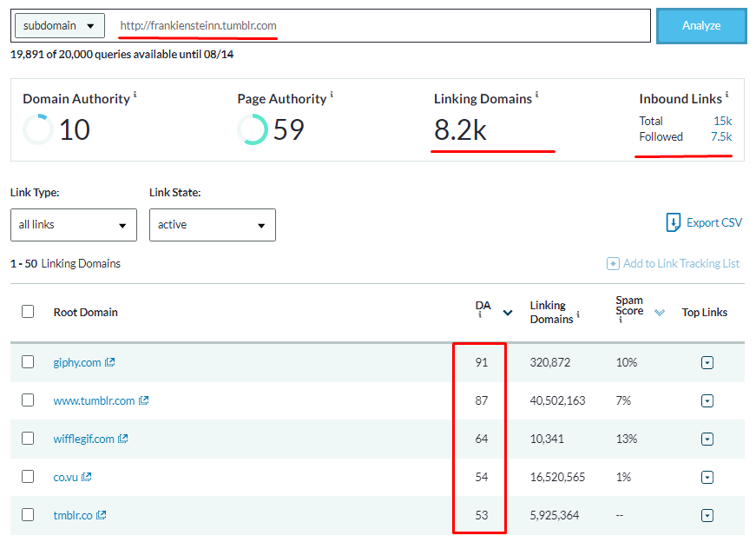Toggle the select-all Root Domain checkbox
Screen dimensions: 756x542
pos(28,311)
